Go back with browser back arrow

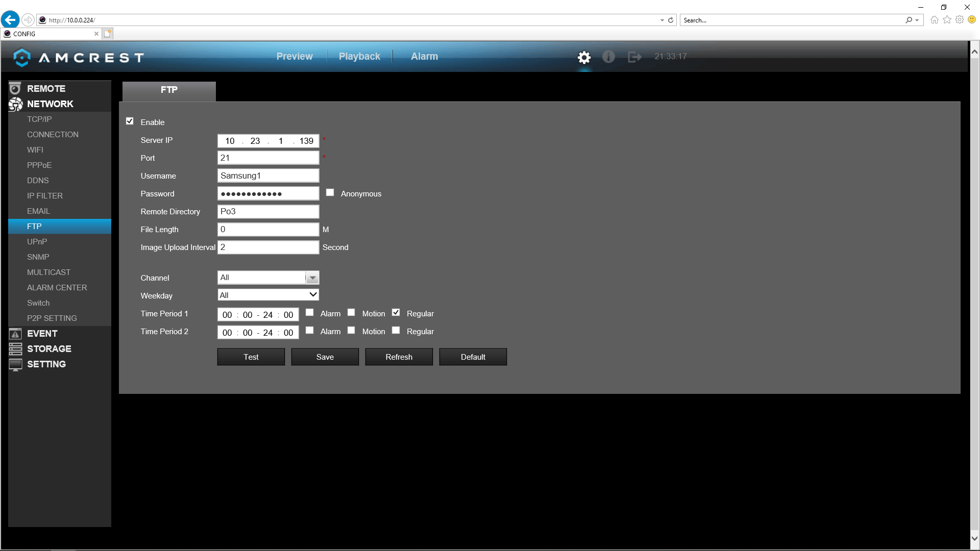(x=10, y=20)
